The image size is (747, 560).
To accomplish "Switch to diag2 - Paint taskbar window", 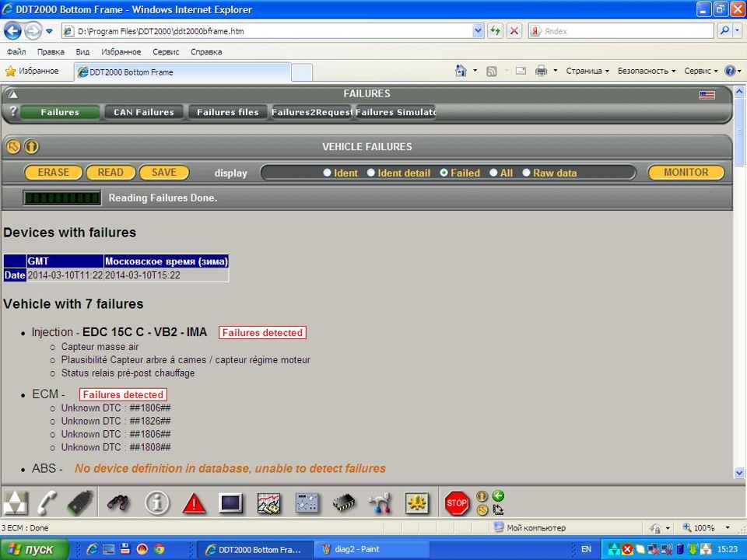I will pos(372,549).
